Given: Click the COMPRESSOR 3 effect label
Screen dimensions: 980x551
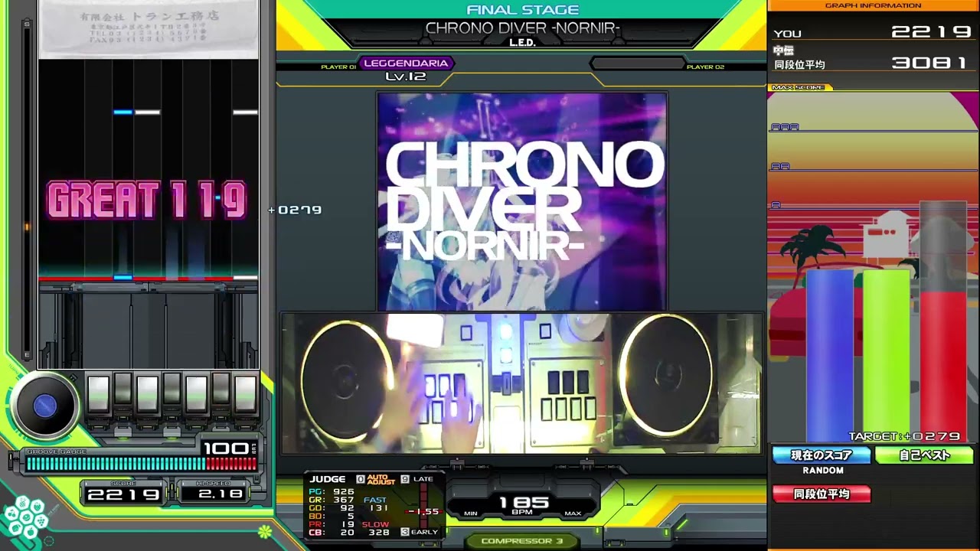Looking at the screenshot, I should coord(522,541).
